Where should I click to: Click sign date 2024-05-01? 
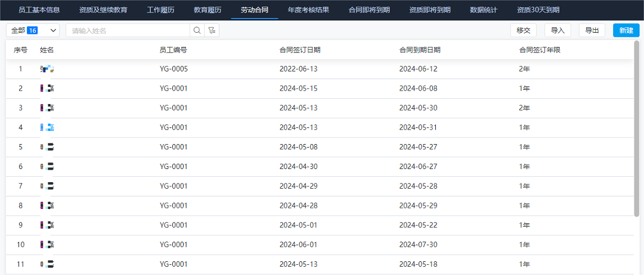click(298, 225)
